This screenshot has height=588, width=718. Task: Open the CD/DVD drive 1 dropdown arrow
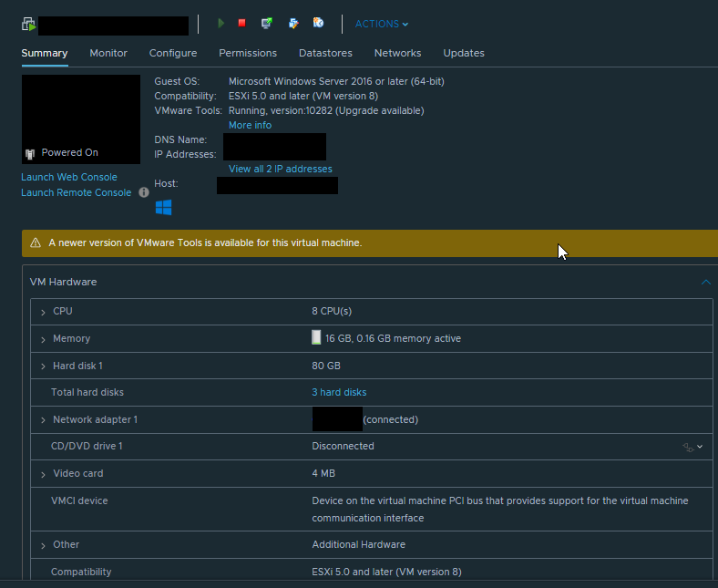pos(700,447)
